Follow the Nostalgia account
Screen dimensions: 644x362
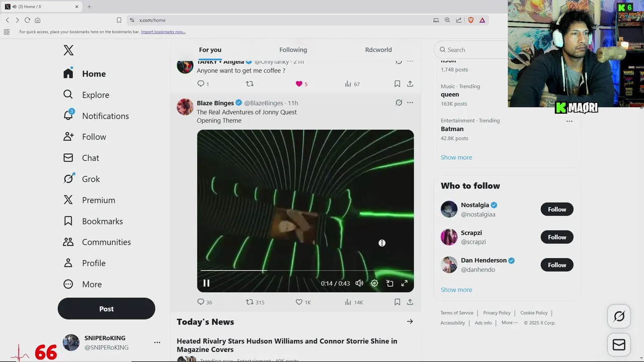click(557, 209)
